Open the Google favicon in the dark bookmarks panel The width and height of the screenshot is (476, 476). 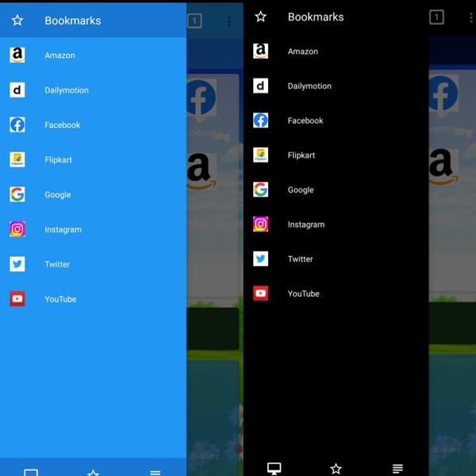click(260, 190)
